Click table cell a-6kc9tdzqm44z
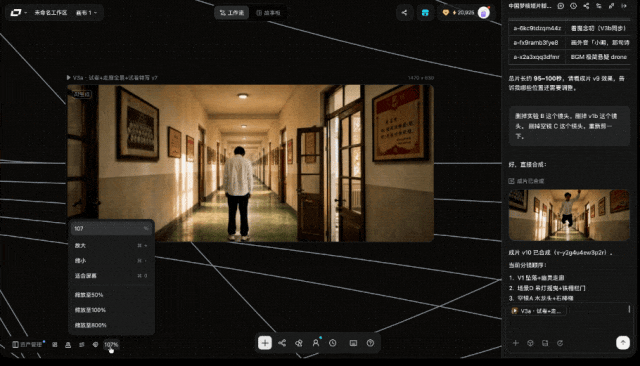The width and height of the screenshot is (640, 366). (x=537, y=28)
